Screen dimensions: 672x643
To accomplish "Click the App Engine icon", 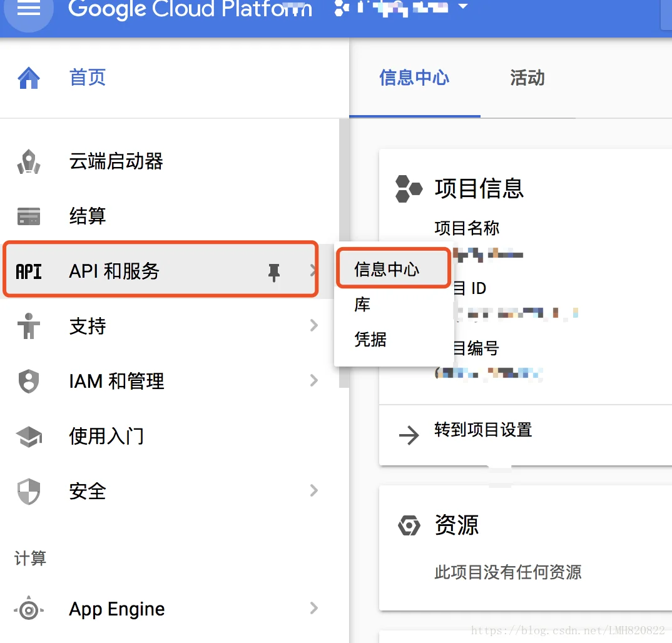I will [29, 609].
